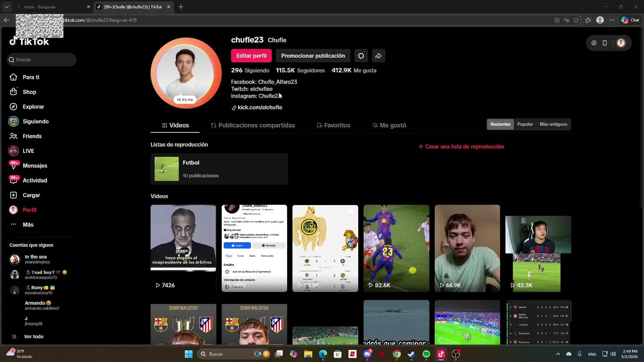The height and width of the screenshot is (362, 644).
Task: Click the share profile arrow icon
Action: pos(378,56)
